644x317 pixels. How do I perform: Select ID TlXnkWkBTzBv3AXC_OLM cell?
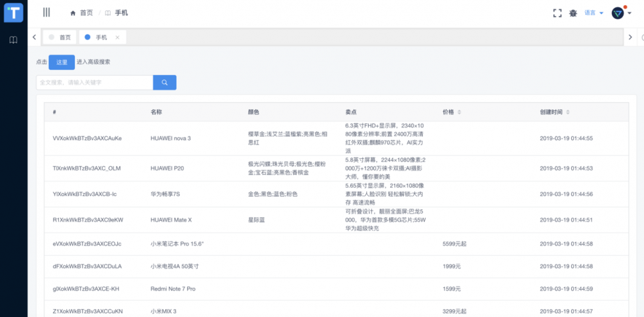point(86,168)
